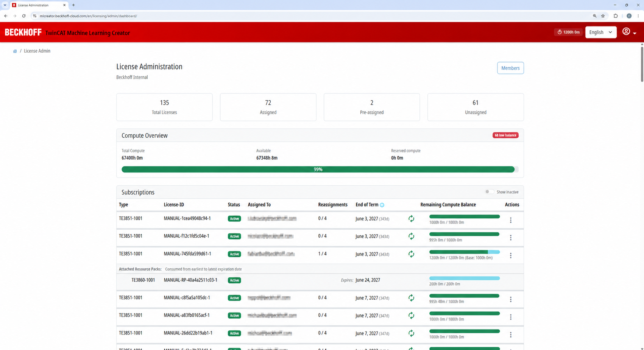Image resolution: width=644 pixels, height=350 pixels.
Task: Click the Beckhoff logo
Action: (x=23, y=33)
